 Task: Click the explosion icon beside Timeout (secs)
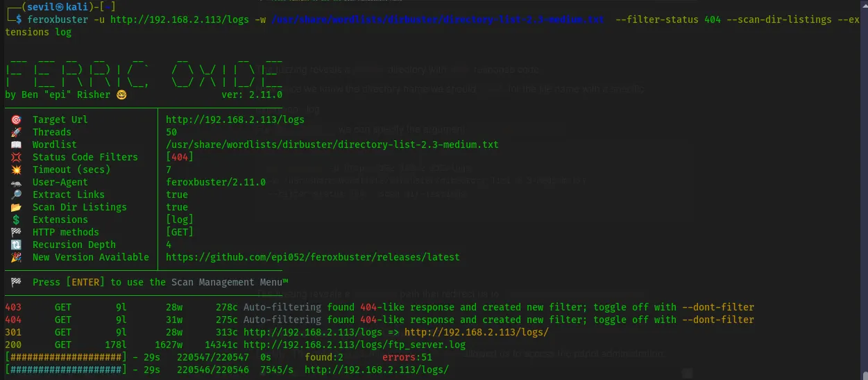pyautogui.click(x=17, y=170)
